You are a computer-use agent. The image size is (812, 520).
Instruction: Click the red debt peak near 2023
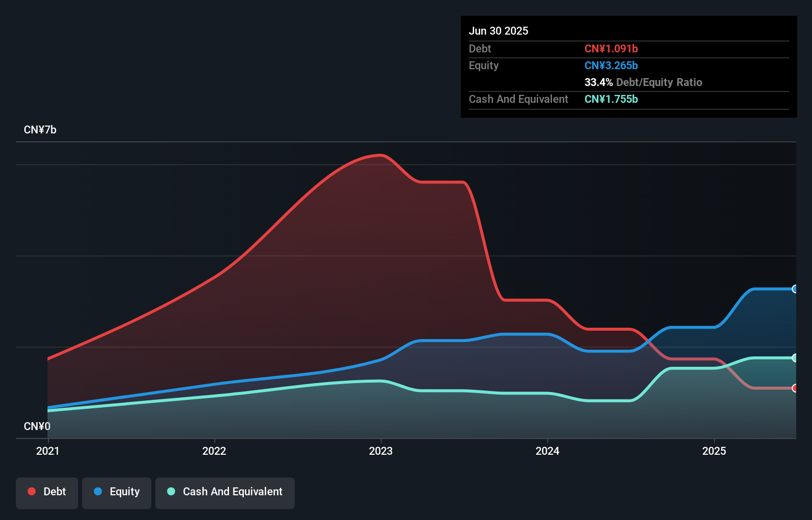click(380, 156)
